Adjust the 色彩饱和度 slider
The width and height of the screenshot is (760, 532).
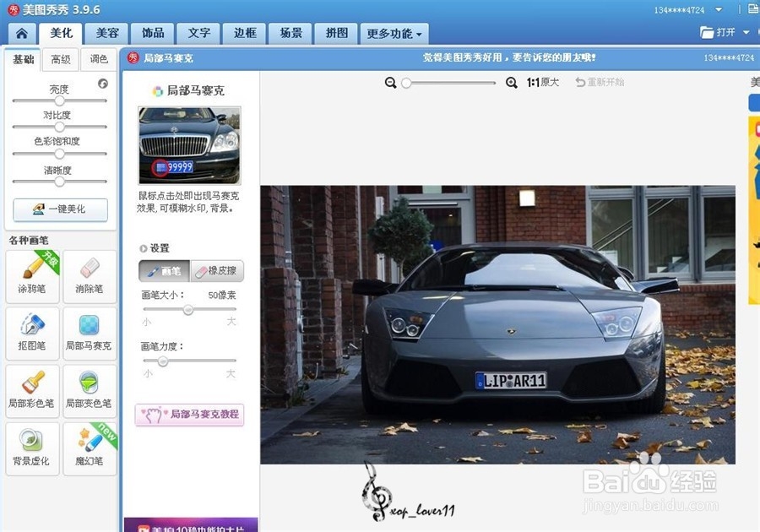coord(59,154)
